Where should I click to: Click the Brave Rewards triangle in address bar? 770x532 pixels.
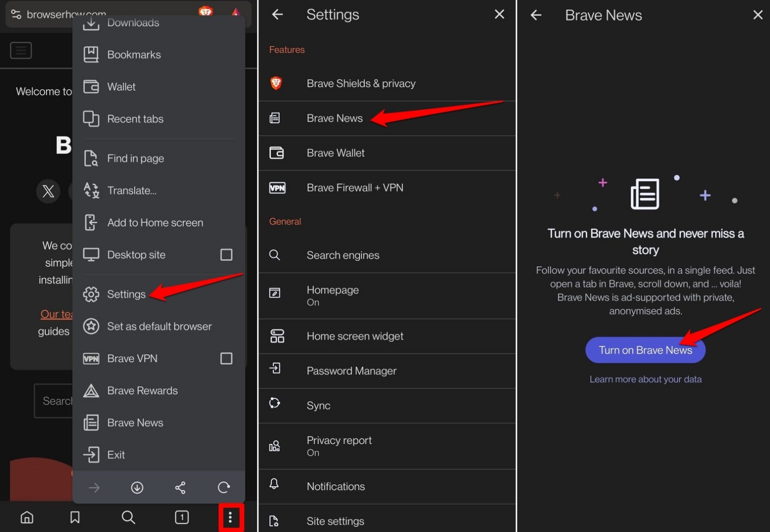pyautogui.click(x=236, y=12)
